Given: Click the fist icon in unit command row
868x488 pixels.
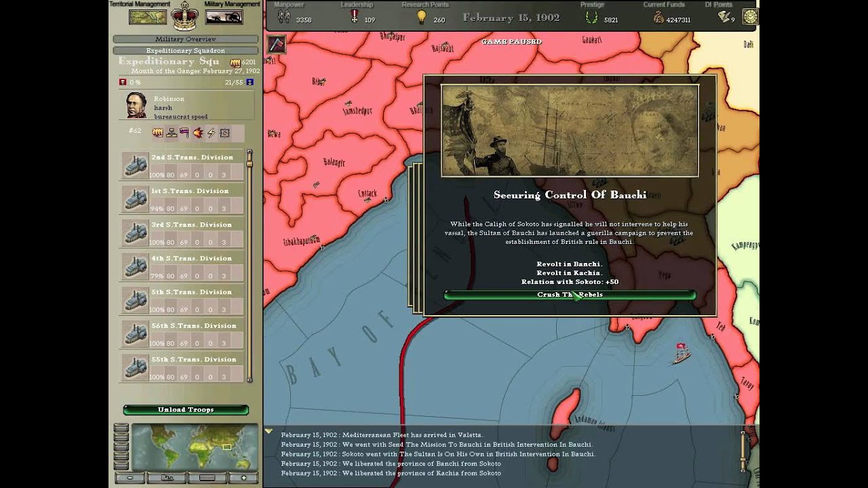Looking at the screenshot, I should coord(157,133).
